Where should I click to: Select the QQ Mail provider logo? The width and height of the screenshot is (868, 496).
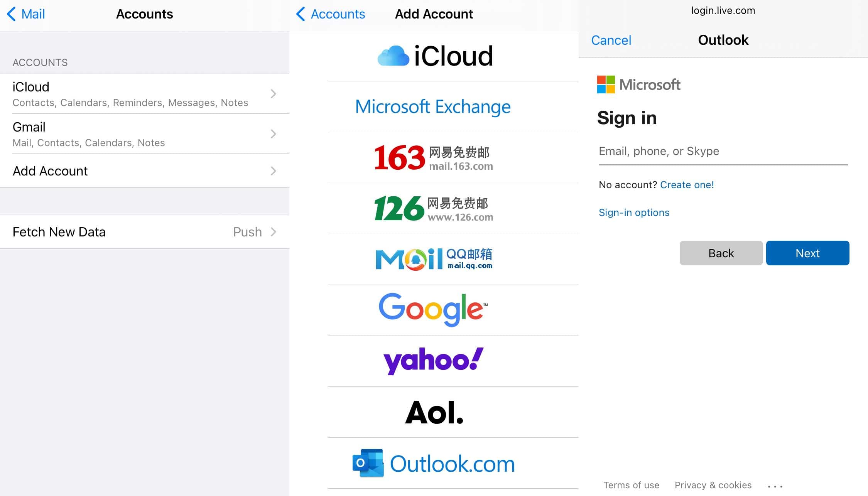[x=434, y=259]
